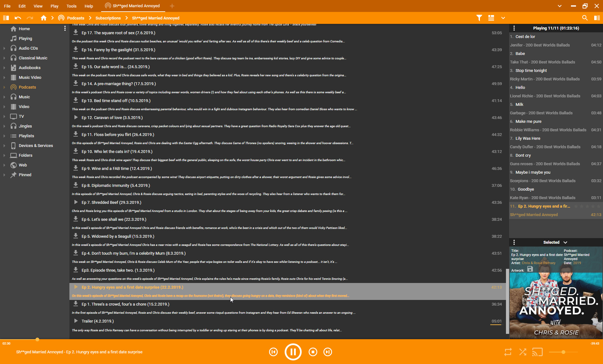This screenshot has height=364, width=603.
Task: Click the filter funnel icon in toolbar
Action: coord(479,18)
